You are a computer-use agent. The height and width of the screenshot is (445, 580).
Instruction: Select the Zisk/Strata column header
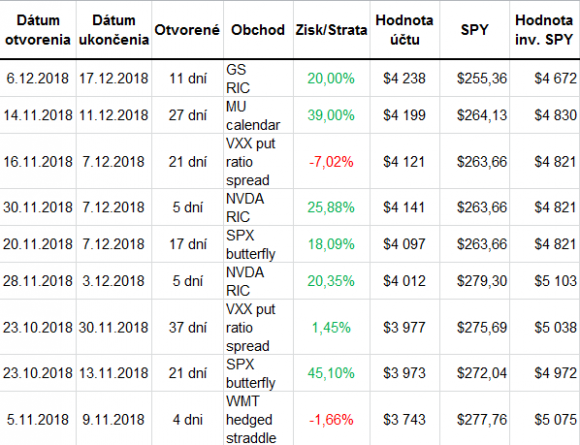pos(331,30)
